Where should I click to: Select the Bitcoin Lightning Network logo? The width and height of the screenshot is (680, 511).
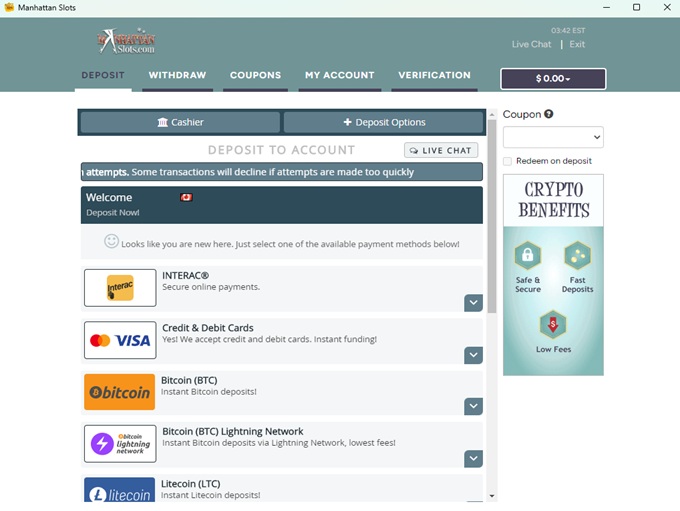[x=120, y=444]
